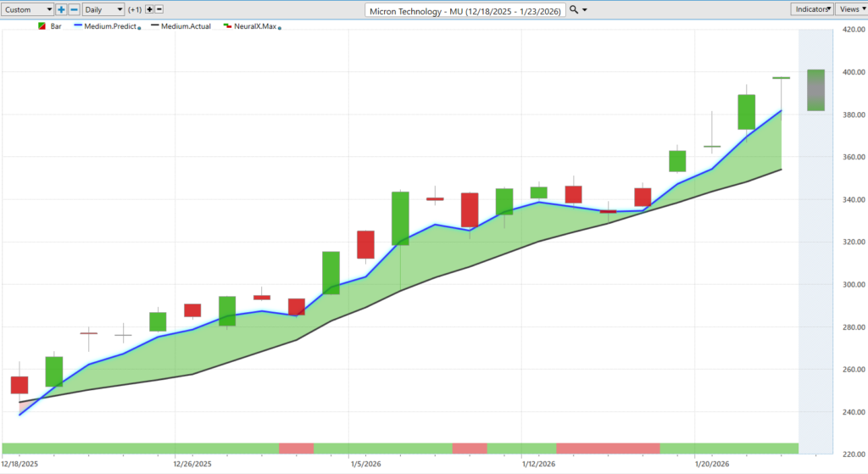Click the black plus forecast-days button
This screenshot has width=868, height=474.
[x=149, y=9]
